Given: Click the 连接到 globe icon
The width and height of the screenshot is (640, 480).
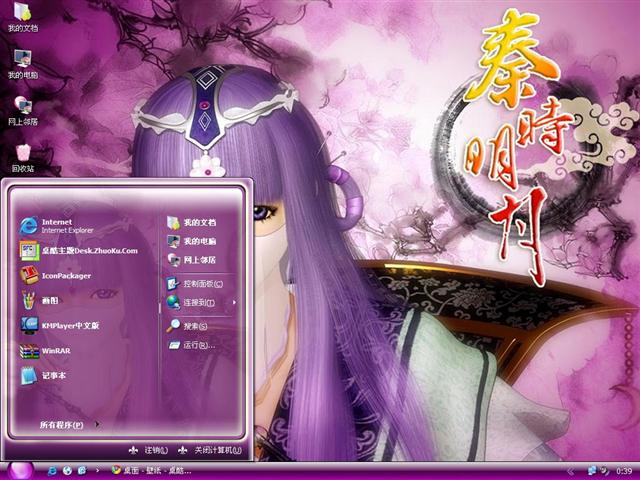Looking at the screenshot, I should click(x=173, y=302).
